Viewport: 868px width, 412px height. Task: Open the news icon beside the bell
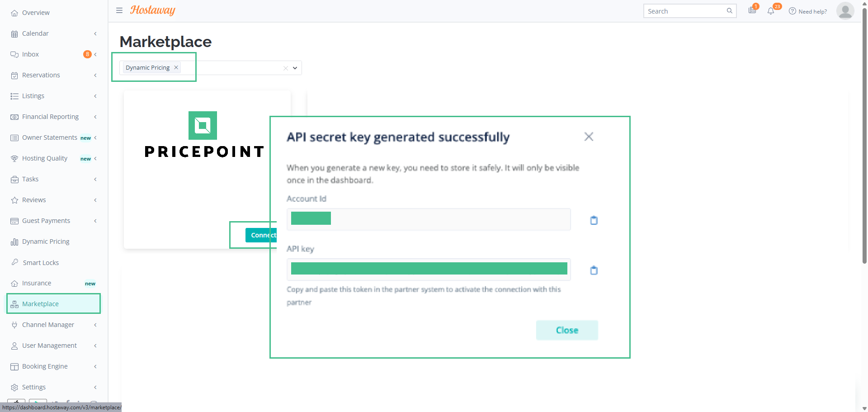point(752,10)
